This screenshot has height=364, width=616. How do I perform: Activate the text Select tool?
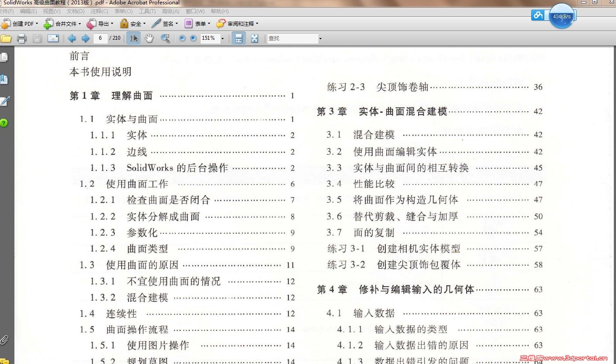(134, 38)
